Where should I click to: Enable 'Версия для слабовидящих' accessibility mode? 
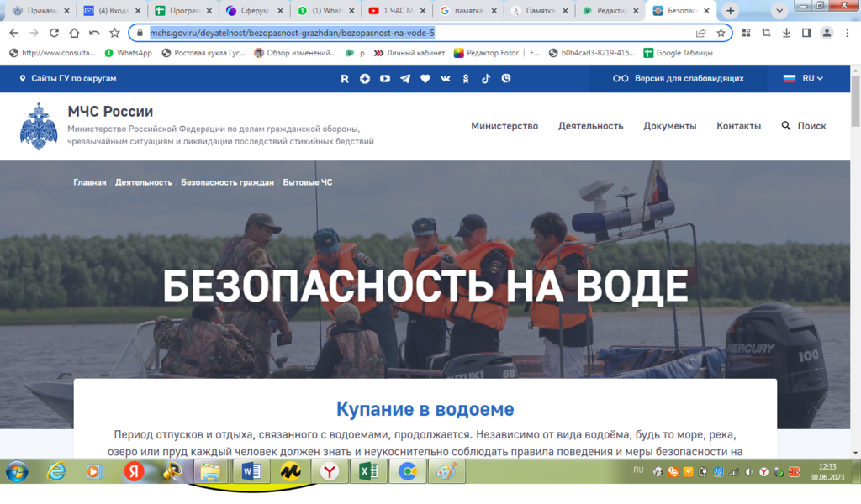(x=678, y=78)
